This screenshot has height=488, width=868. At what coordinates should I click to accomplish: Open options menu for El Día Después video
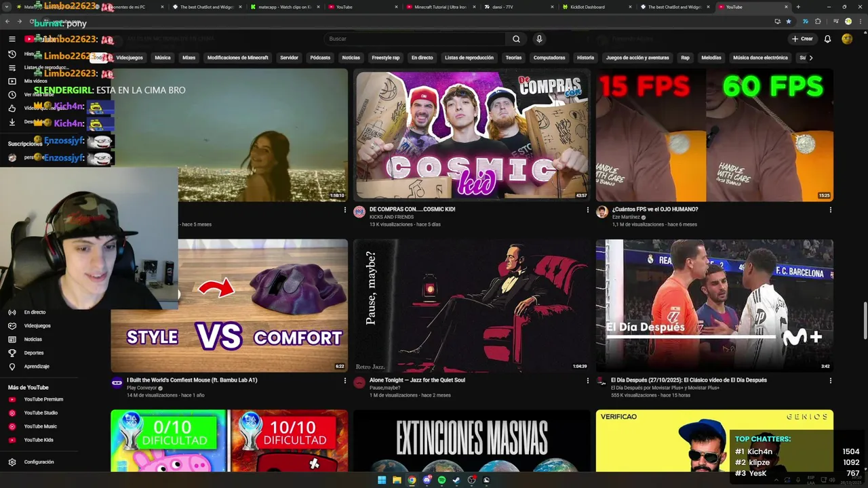tap(830, 381)
